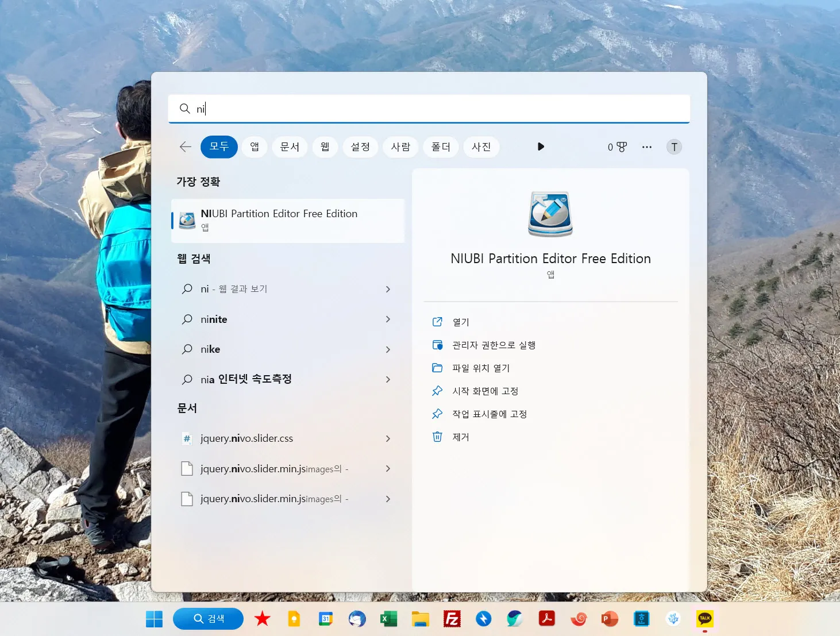The width and height of the screenshot is (840, 636).
Task: Open Google Calendar from the taskbar
Action: click(x=326, y=619)
